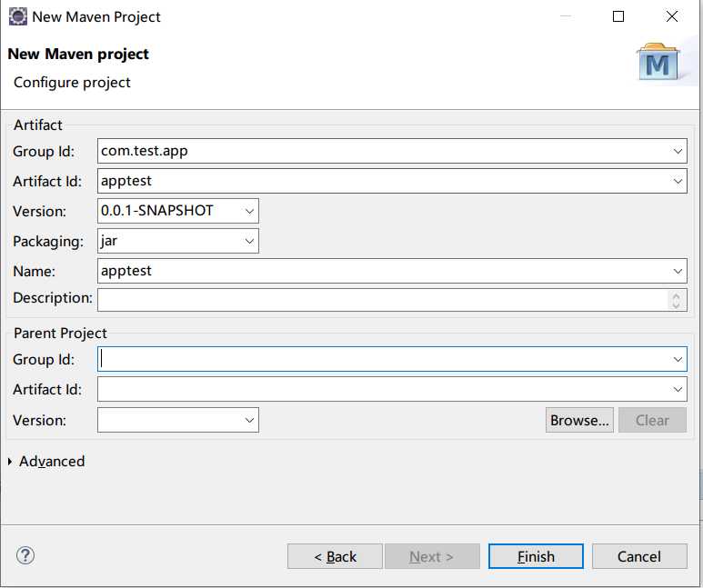
Task: Click the Eclipse icon in title bar
Action: [x=17, y=16]
